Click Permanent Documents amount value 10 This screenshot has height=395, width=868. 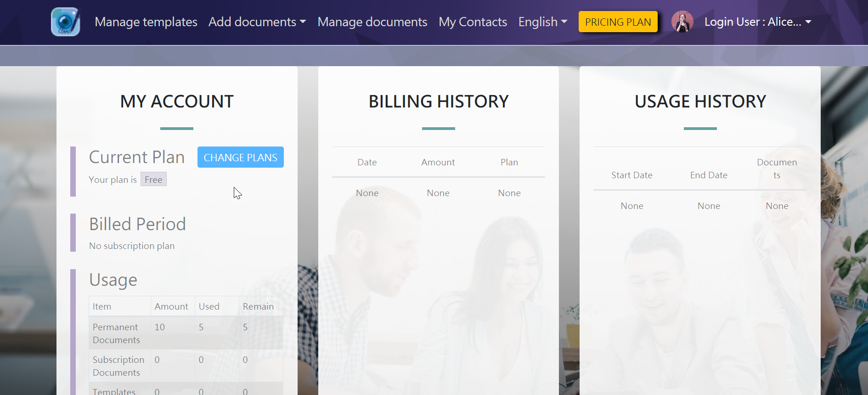click(159, 327)
